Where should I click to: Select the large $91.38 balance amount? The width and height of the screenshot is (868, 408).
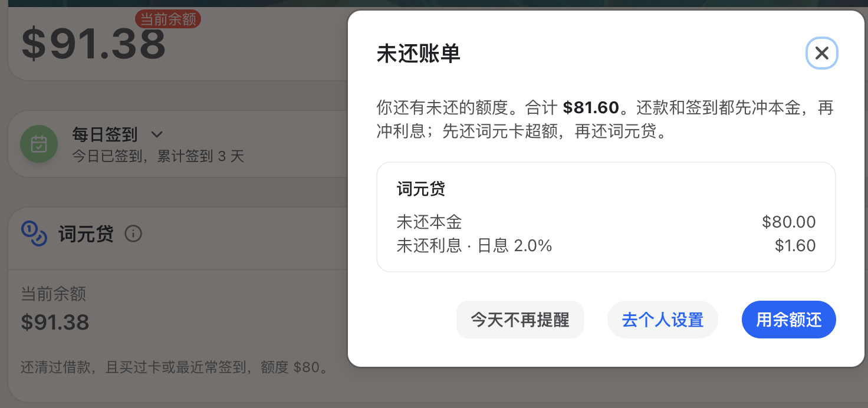tap(94, 44)
